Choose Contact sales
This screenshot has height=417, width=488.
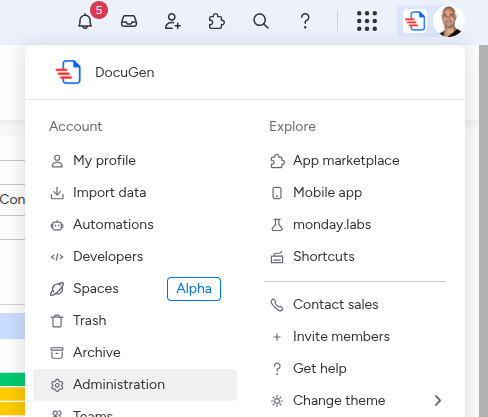[x=336, y=305]
